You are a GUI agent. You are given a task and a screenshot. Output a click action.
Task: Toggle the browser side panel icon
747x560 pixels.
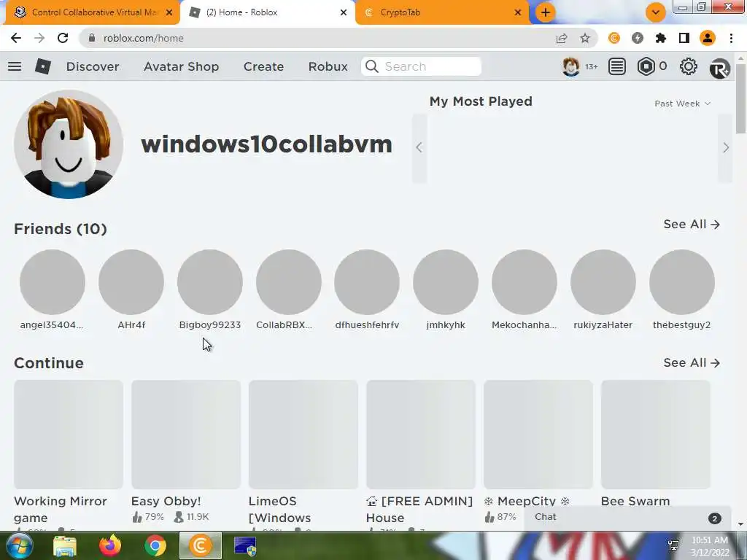click(684, 38)
